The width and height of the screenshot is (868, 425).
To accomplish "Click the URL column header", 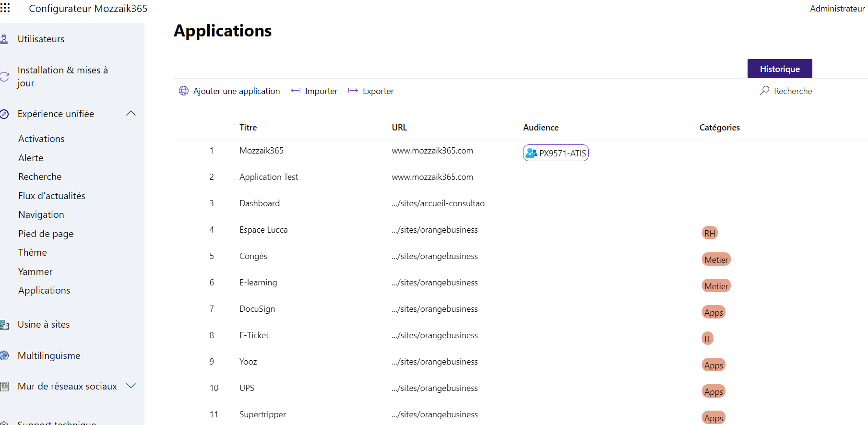I will (x=399, y=128).
